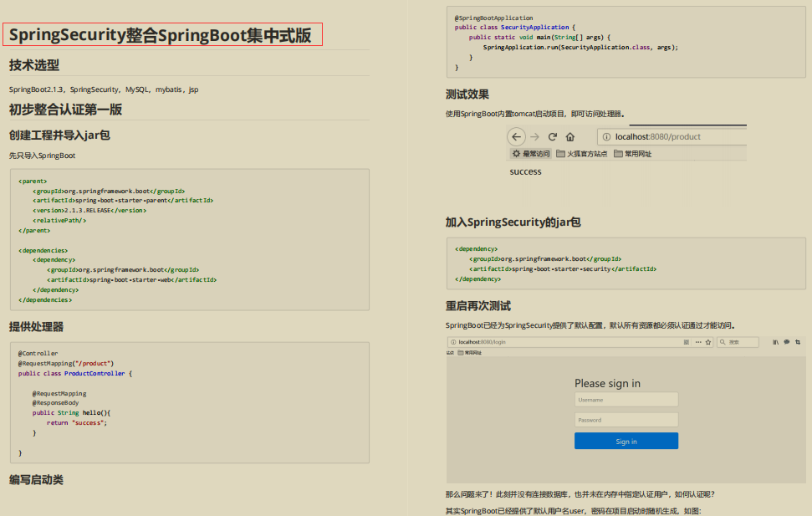
Task: Click the SpringBoot2.1.3, SpringSecurity, MySQL tech list line
Action: (104, 89)
